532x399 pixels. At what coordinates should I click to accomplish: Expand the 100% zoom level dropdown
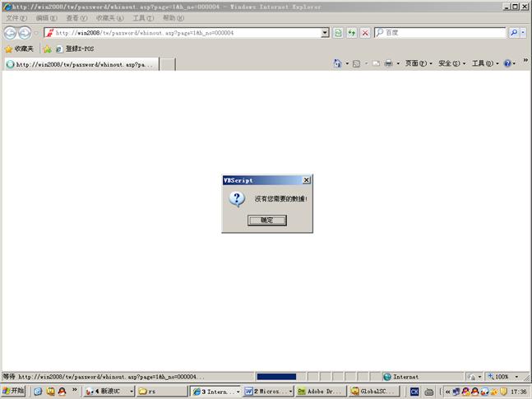[516, 377]
